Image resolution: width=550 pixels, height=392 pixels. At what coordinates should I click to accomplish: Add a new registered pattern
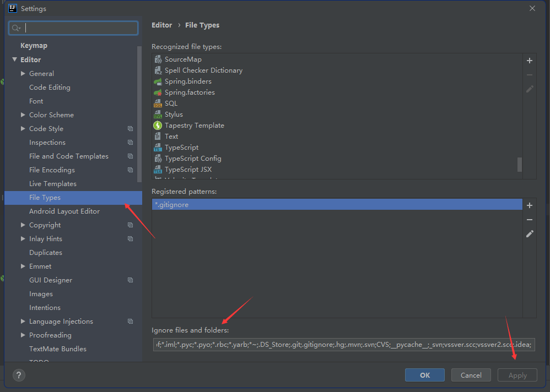[x=530, y=205]
